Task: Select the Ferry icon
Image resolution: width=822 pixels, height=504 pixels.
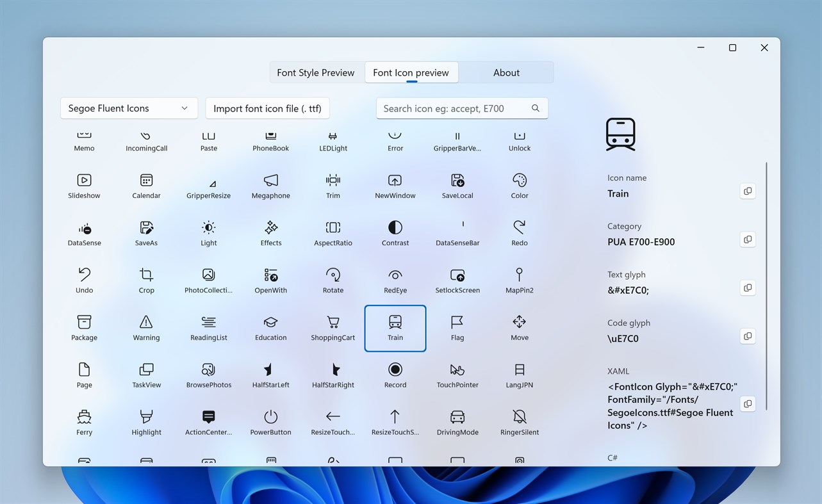Action: click(84, 423)
